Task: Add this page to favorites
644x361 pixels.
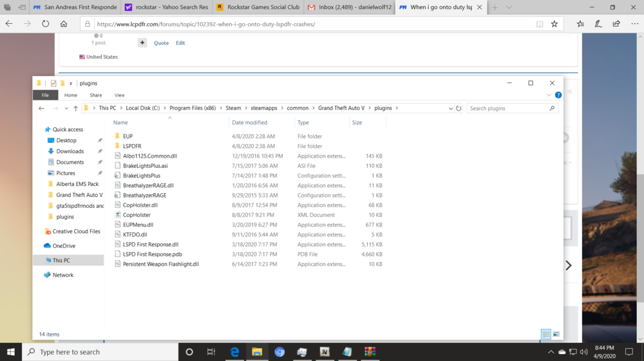Action: click(554, 24)
